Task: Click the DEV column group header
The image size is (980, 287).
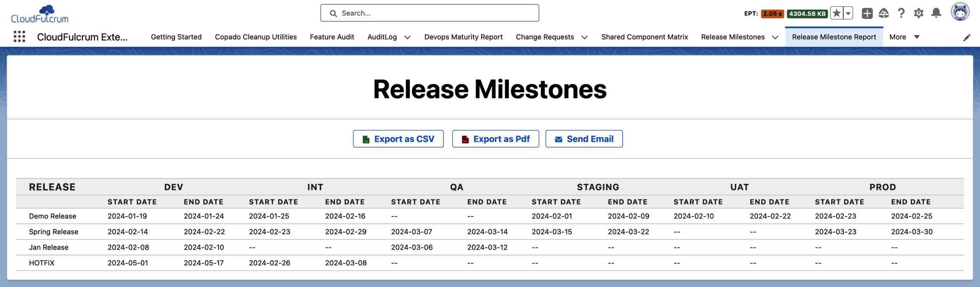Action: pos(174,187)
